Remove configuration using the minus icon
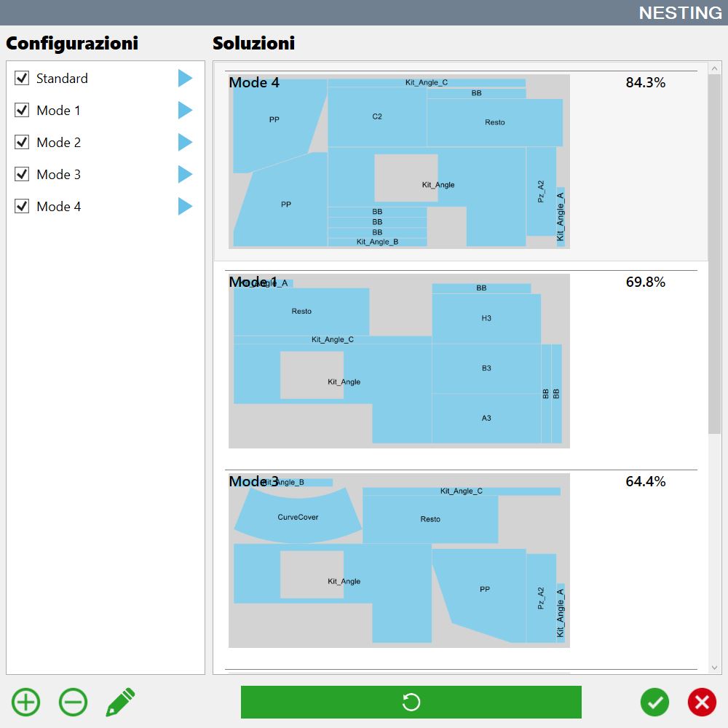Image resolution: width=728 pixels, height=728 pixels. tap(74, 702)
